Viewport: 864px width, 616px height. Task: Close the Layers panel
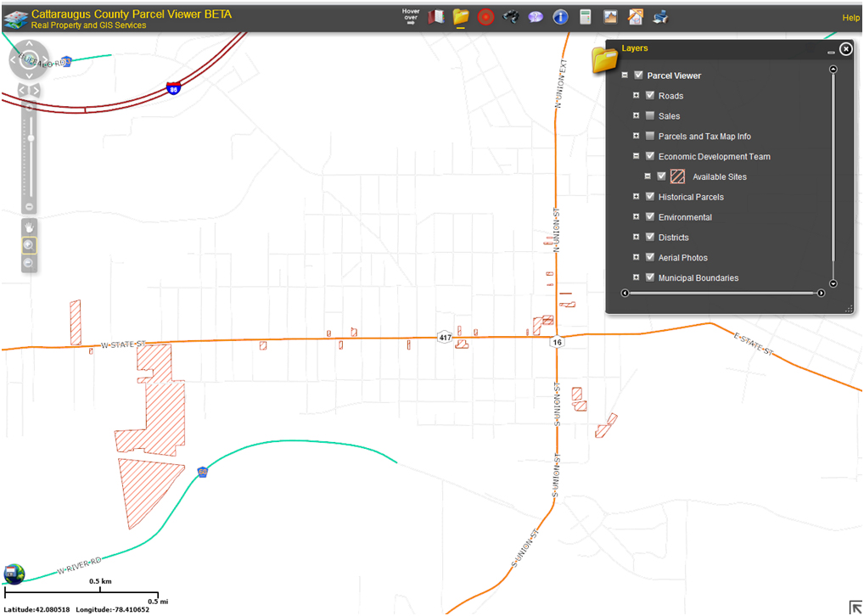(x=846, y=49)
